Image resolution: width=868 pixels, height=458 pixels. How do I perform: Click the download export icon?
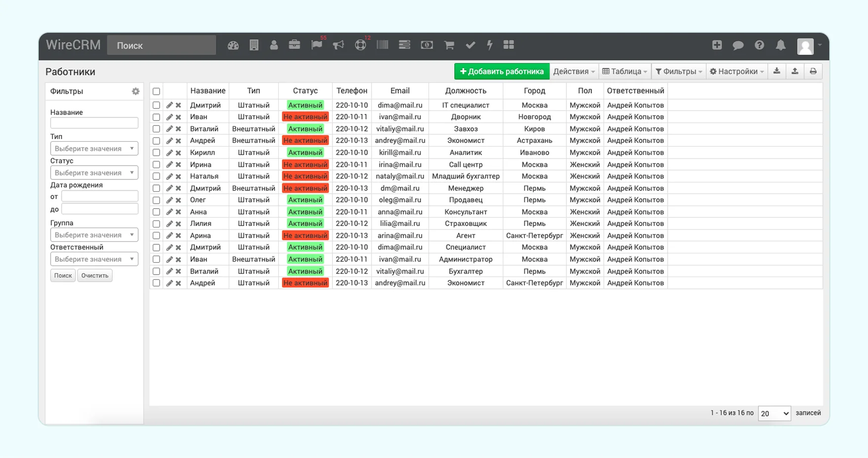[x=777, y=71]
